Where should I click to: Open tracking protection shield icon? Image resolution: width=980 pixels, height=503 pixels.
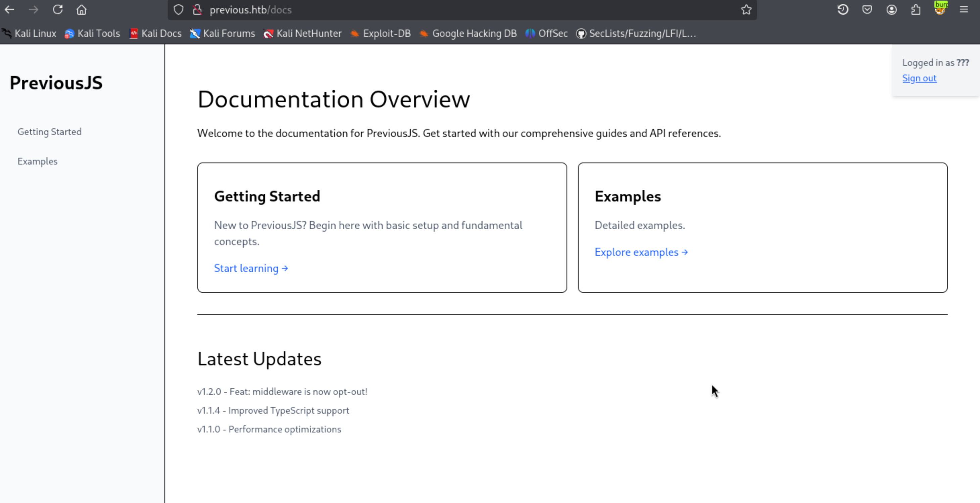(x=179, y=9)
